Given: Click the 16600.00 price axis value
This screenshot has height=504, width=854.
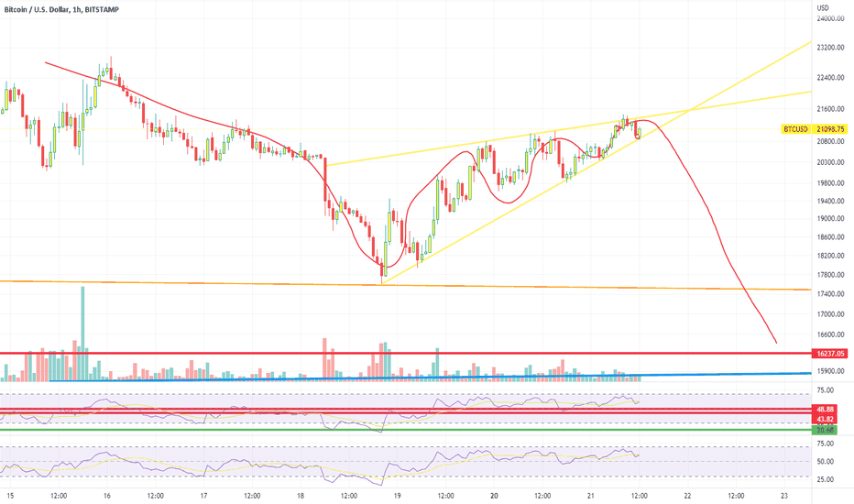Looking at the screenshot, I should (x=830, y=334).
